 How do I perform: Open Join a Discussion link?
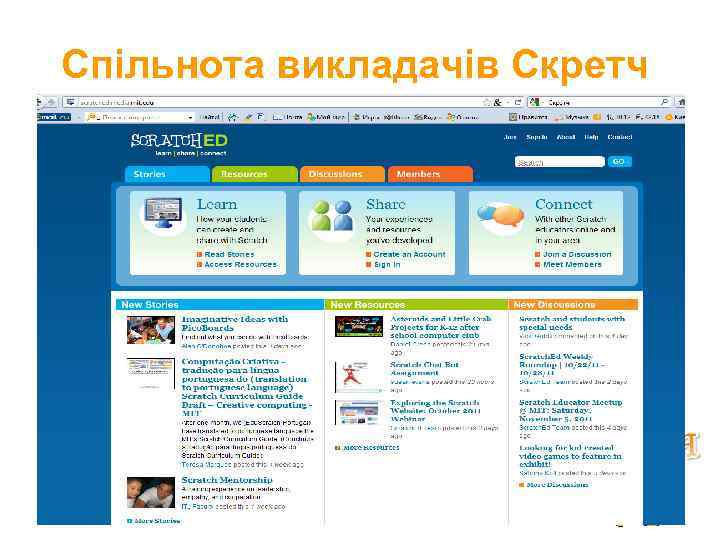coord(577,254)
